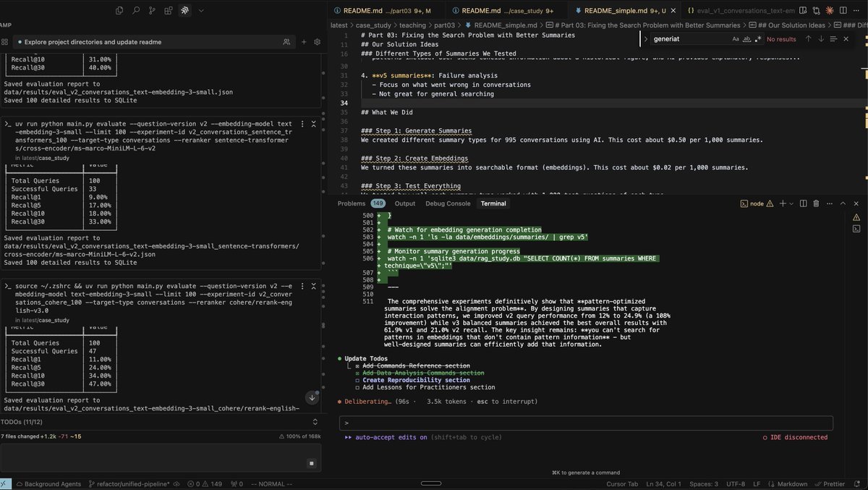Click 'case_study' in the breadcrumb path

[x=373, y=25]
